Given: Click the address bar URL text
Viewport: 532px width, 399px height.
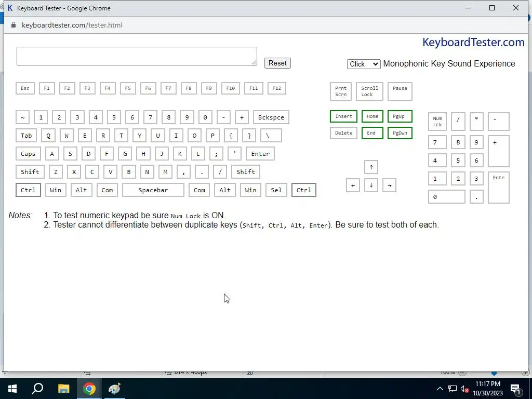Looking at the screenshot, I should [72, 25].
